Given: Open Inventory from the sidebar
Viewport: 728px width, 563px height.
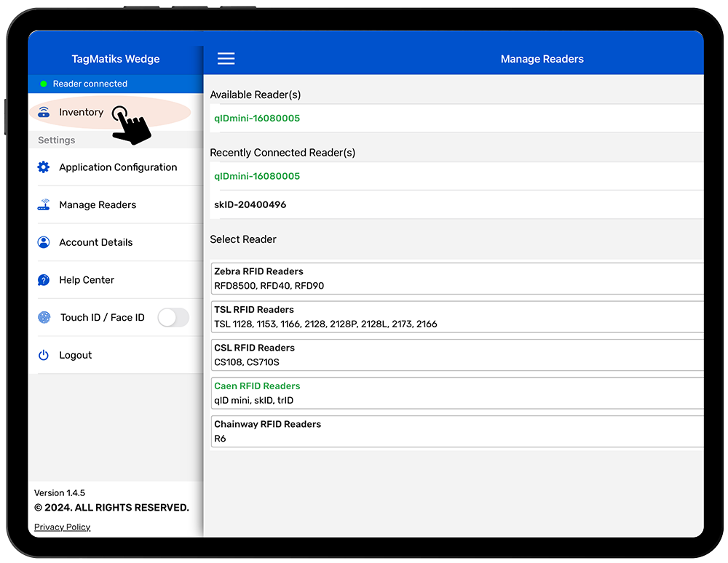Looking at the screenshot, I should (x=82, y=112).
